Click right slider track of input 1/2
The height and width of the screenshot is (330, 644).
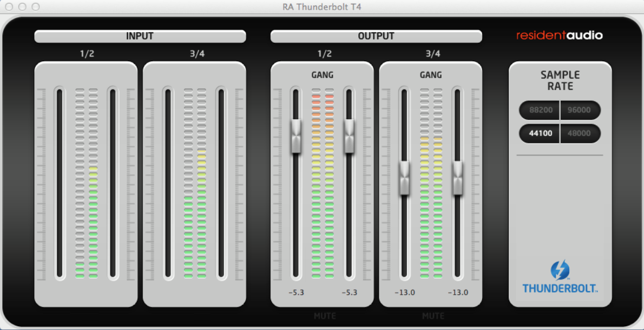pyautogui.click(x=113, y=183)
